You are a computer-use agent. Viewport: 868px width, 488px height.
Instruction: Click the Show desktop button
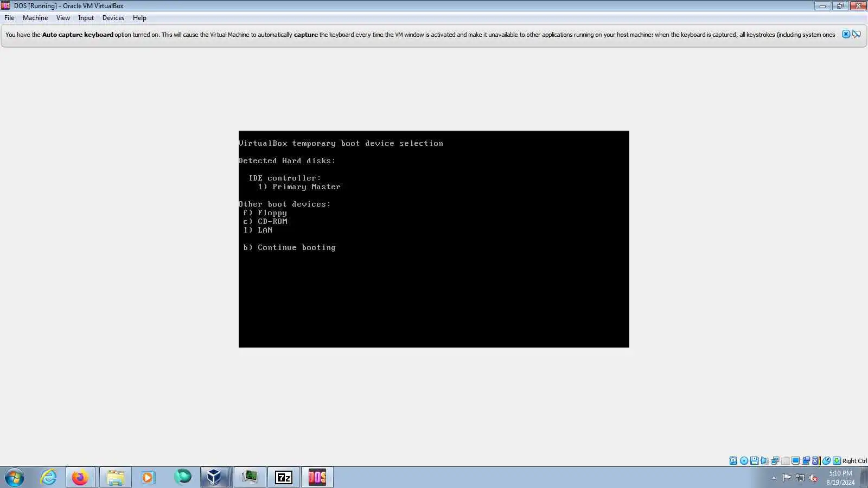coord(864,477)
